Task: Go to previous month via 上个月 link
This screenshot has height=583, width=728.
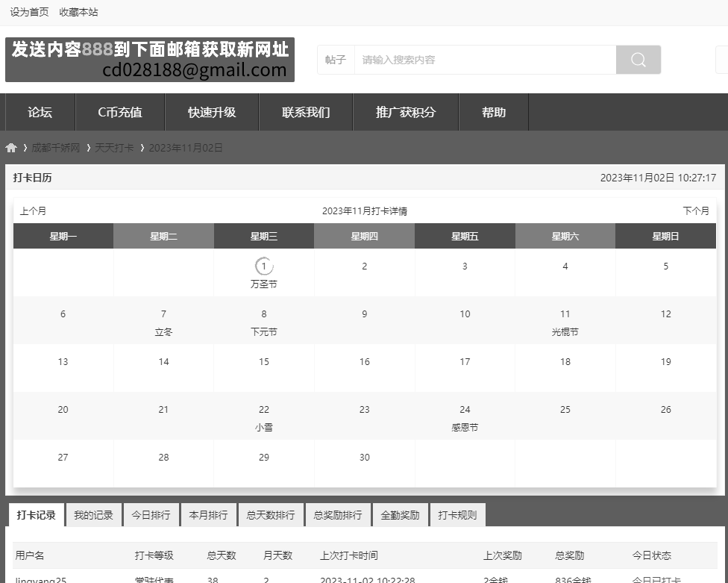Action: pyautogui.click(x=33, y=211)
